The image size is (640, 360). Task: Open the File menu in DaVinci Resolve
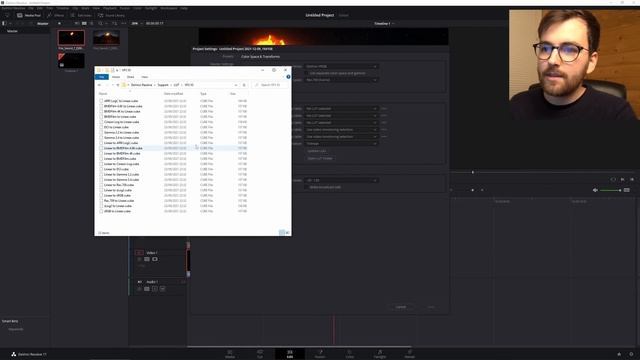pos(31,8)
